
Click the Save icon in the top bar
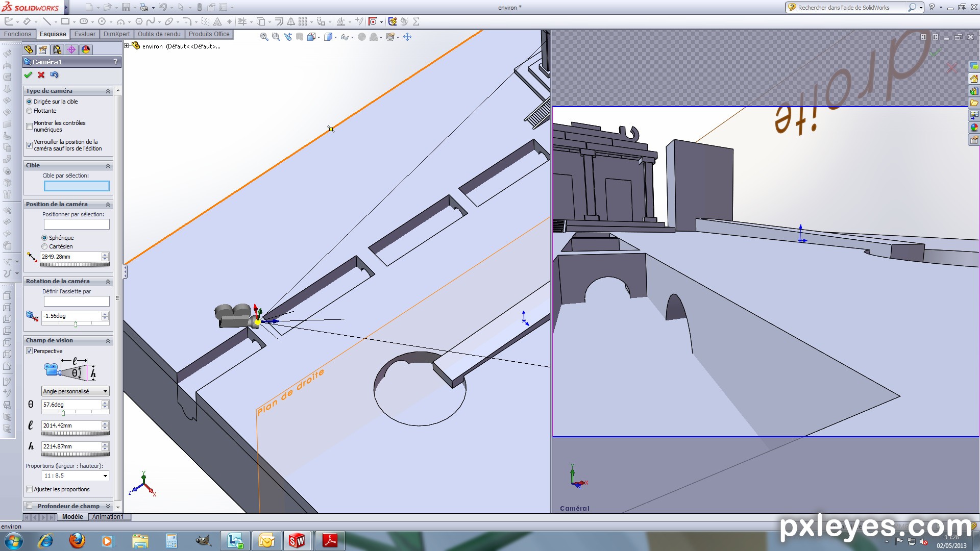126,7
